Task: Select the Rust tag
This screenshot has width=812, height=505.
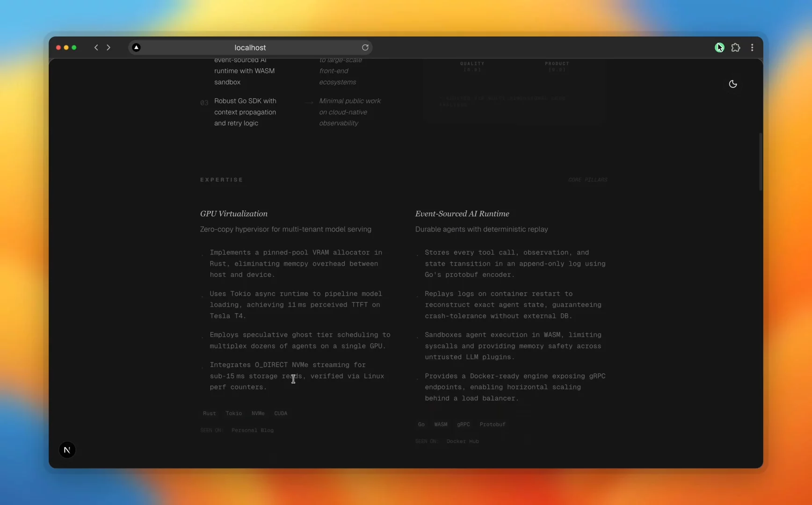Action: tap(210, 413)
